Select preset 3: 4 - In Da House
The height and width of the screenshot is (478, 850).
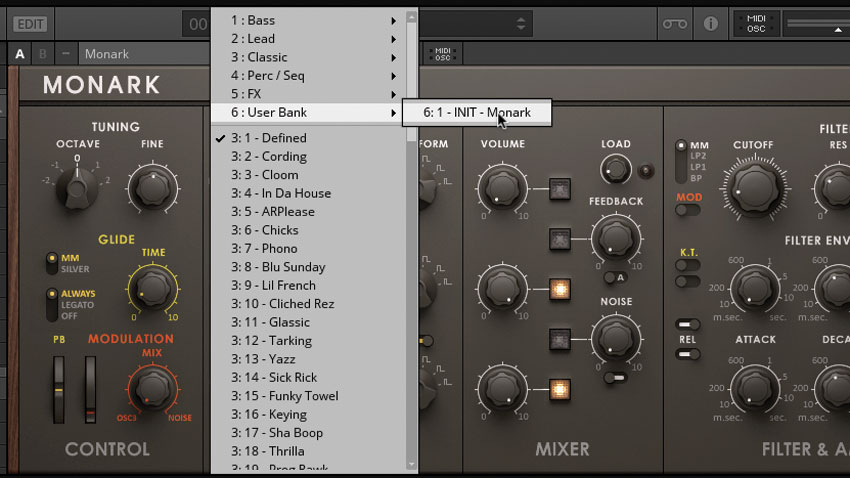(x=309, y=193)
